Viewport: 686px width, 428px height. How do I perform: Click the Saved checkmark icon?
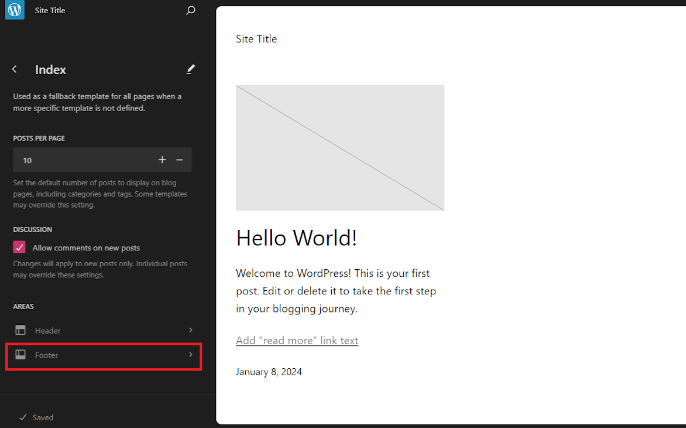[22, 417]
